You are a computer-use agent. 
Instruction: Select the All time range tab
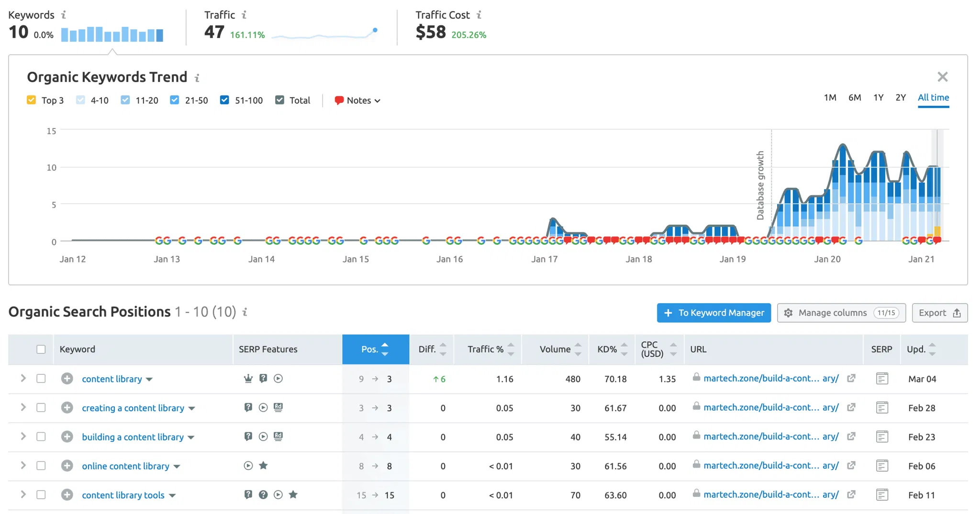[x=933, y=98]
